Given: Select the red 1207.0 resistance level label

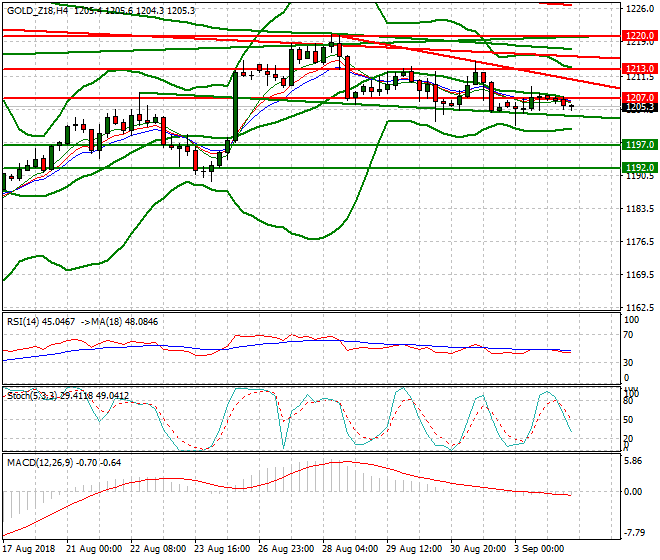Looking at the screenshot, I should [639, 98].
